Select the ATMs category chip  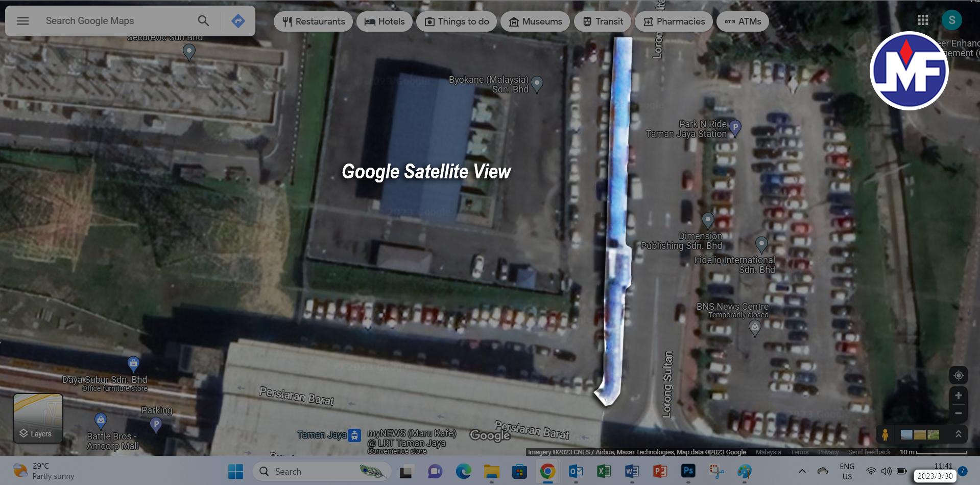tap(743, 21)
